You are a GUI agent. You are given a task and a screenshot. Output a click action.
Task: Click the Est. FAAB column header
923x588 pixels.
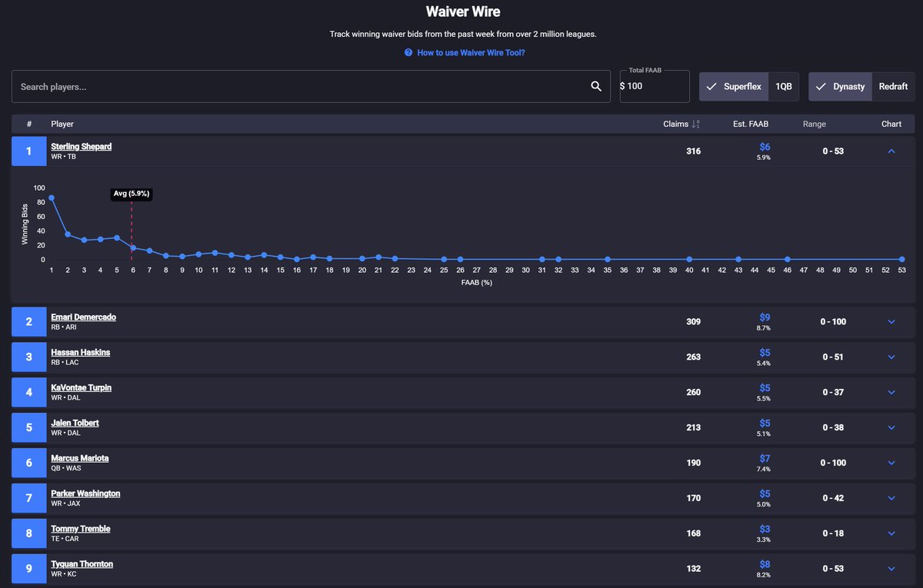coord(751,125)
